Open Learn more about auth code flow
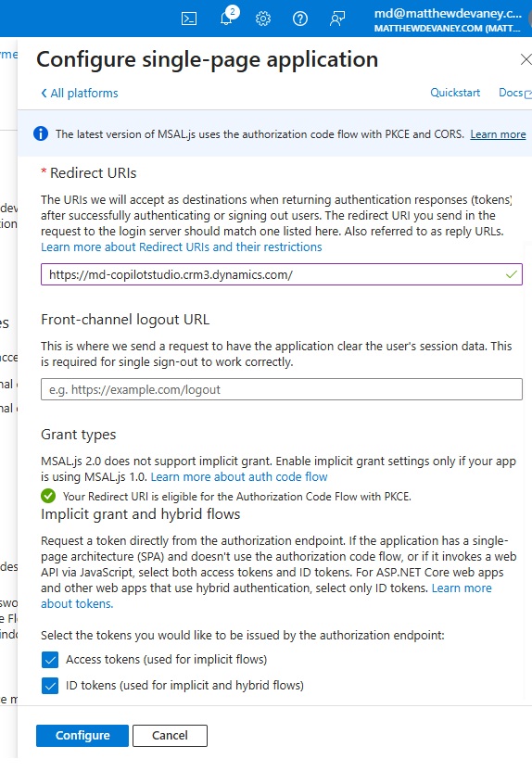 click(239, 477)
